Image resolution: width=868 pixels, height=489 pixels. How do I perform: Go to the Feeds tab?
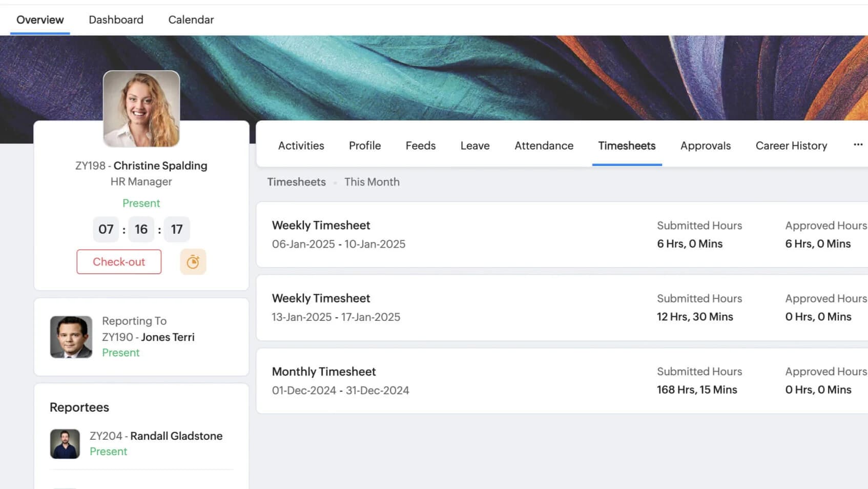pos(421,146)
